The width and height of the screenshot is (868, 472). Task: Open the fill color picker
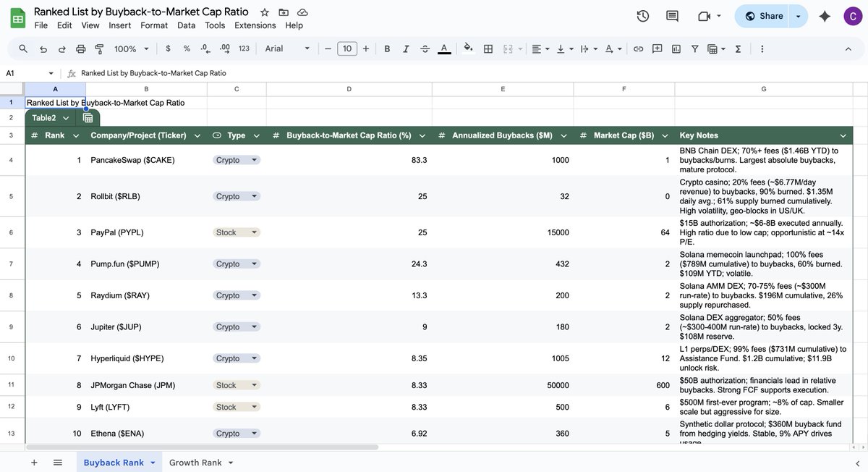coord(468,49)
